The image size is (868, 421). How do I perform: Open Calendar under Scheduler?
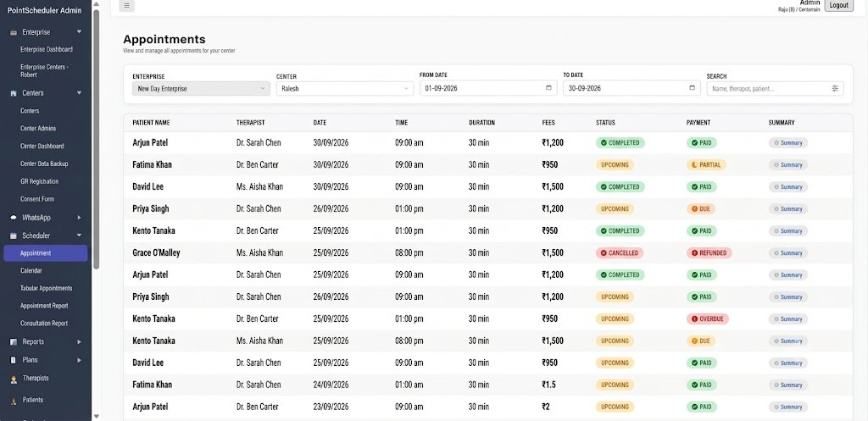31,270
